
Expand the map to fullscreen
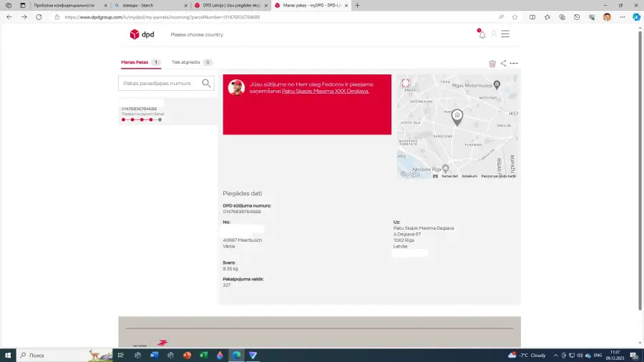click(x=406, y=83)
